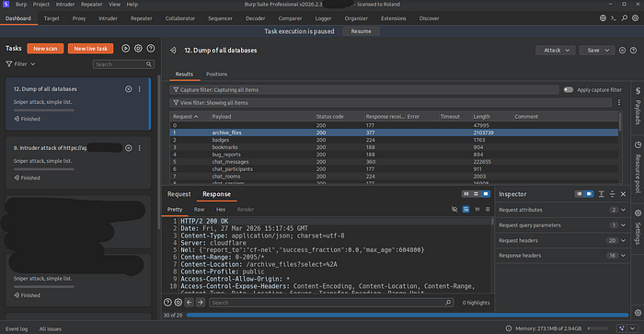This screenshot has height=334, width=644.
Task: Click pause icon on Dump of all databases task
Action: point(129,88)
